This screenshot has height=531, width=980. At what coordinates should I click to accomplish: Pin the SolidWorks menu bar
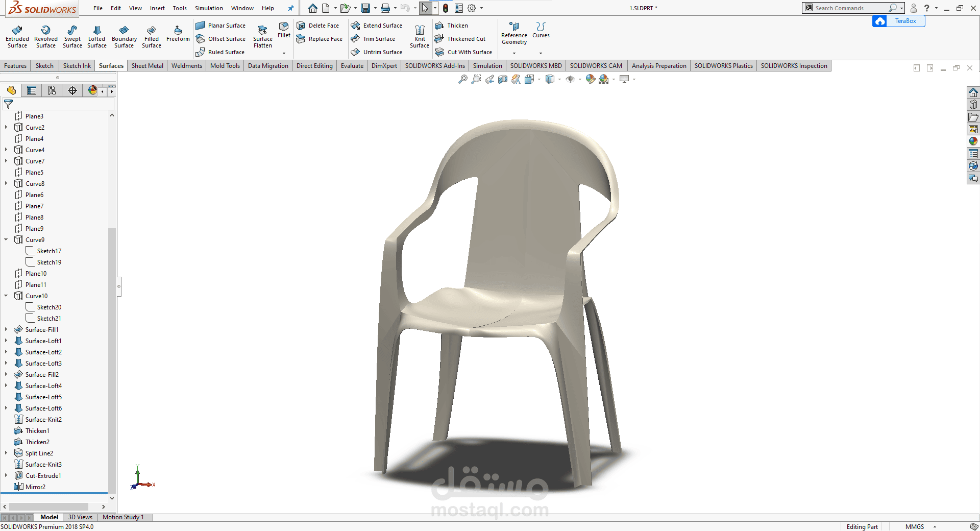tap(290, 8)
